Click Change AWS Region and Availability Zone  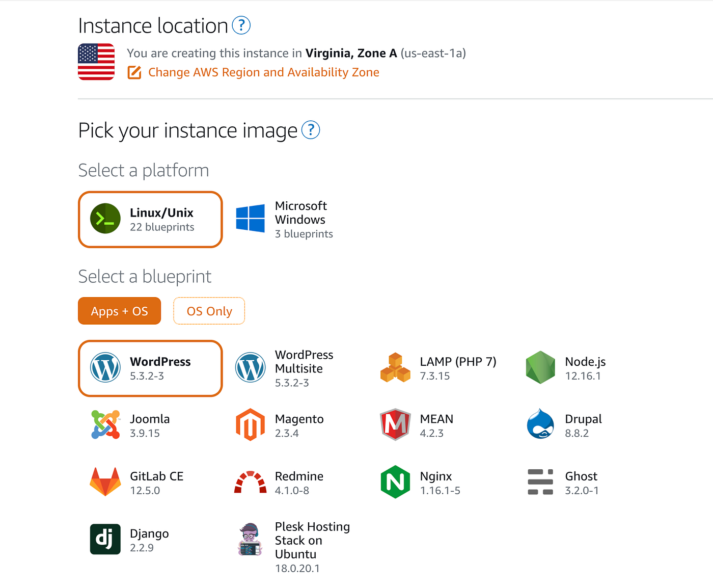coord(263,72)
